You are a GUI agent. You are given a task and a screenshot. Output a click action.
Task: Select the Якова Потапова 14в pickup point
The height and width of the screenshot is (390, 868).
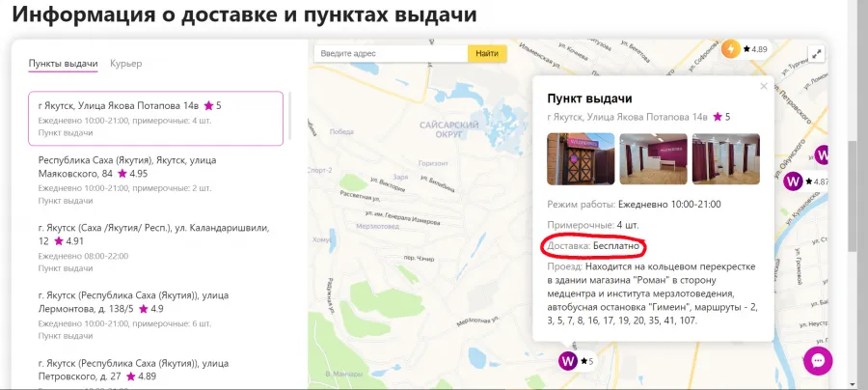tap(155, 119)
